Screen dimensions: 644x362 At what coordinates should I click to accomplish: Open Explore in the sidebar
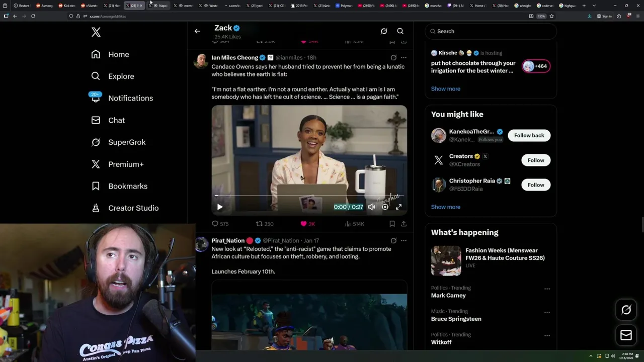point(113,76)
